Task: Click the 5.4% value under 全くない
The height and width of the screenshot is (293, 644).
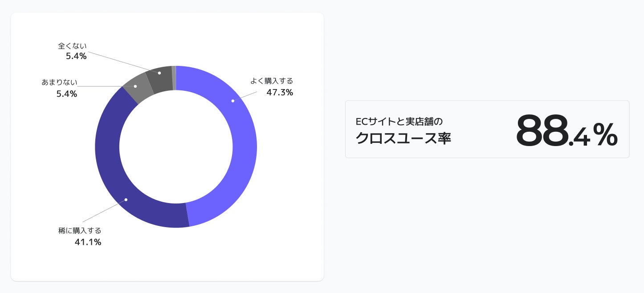Action: click(76, 56)
